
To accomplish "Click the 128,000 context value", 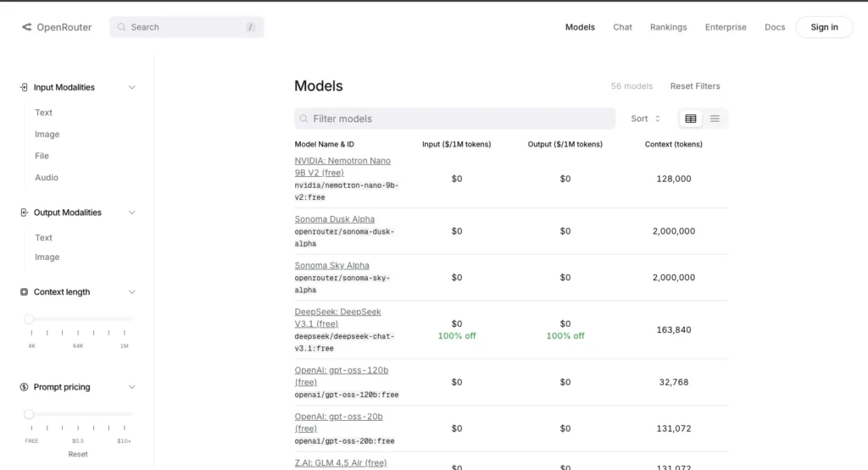I will tap(674, 179).
